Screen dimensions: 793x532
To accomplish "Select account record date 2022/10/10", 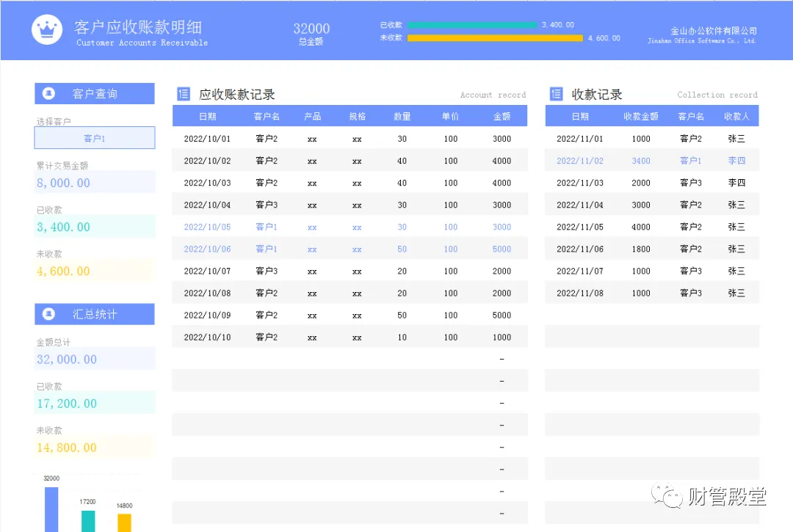I will click(207, 337).
